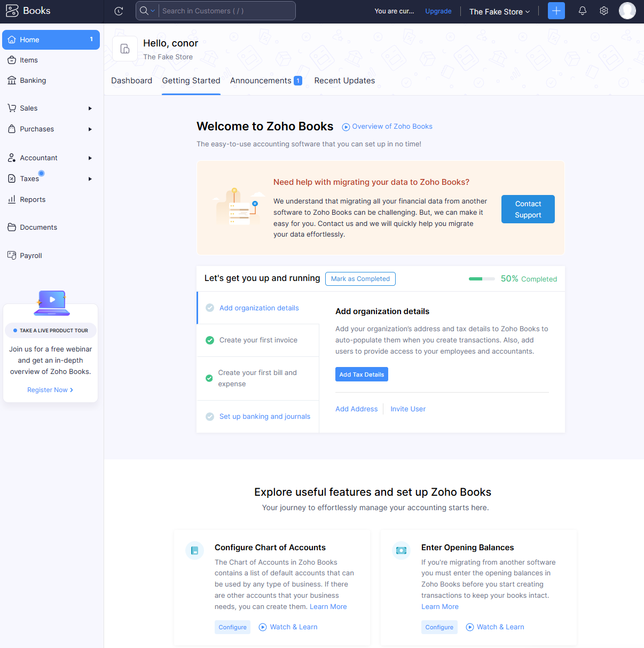Click Learn More in Chart of Accounts card
Image resolution: width=644 pixels, height=648 pixels.
point(328,607)
